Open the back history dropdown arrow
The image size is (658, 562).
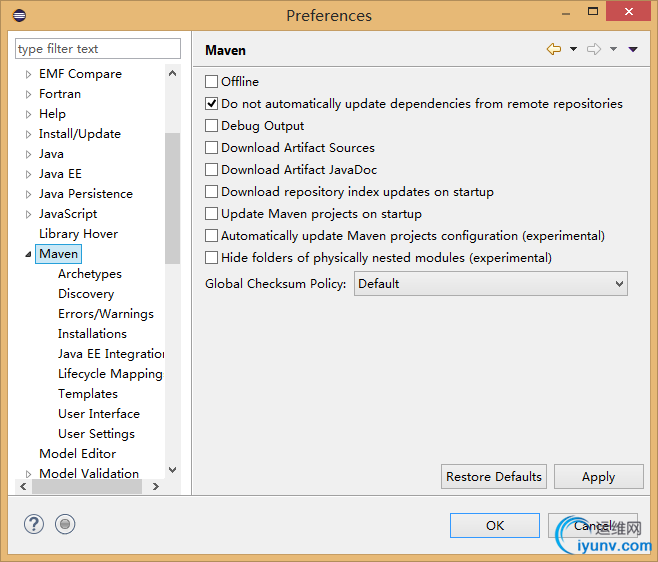tap(573, 49)
